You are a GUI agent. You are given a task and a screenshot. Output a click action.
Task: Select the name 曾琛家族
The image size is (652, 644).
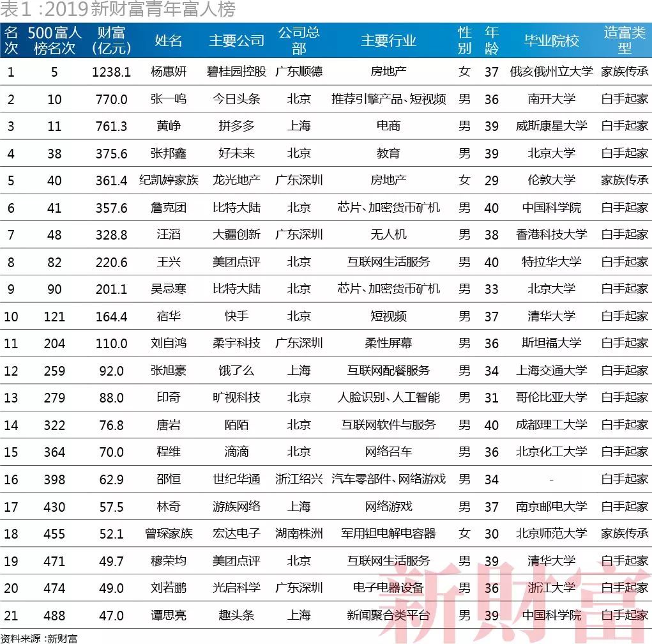point(169,533)
